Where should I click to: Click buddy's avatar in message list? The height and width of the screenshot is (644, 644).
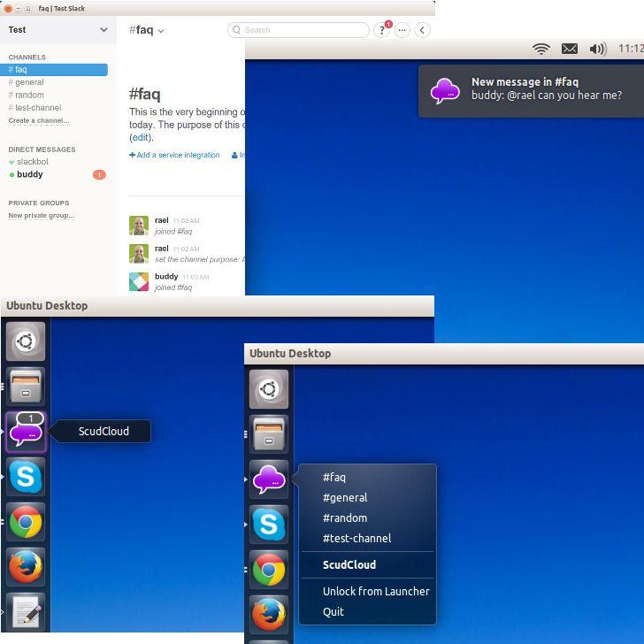pyautogui.click(x=139, y=281)
